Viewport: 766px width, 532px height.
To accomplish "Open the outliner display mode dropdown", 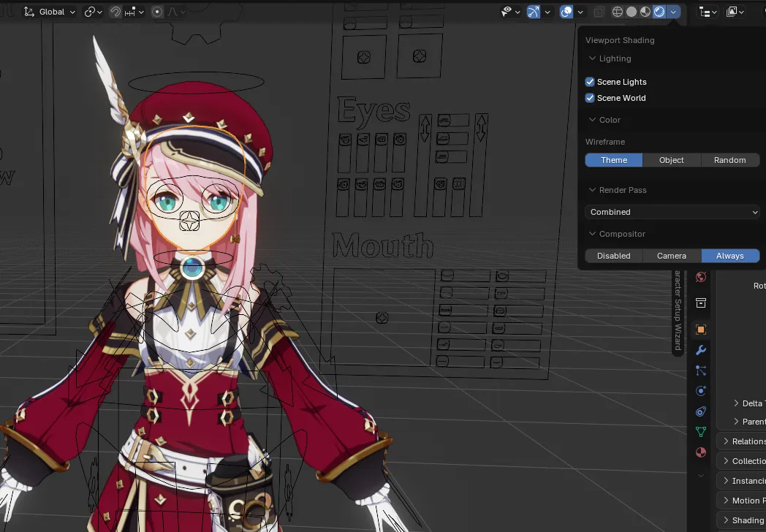I will click(x=735, y=12).
